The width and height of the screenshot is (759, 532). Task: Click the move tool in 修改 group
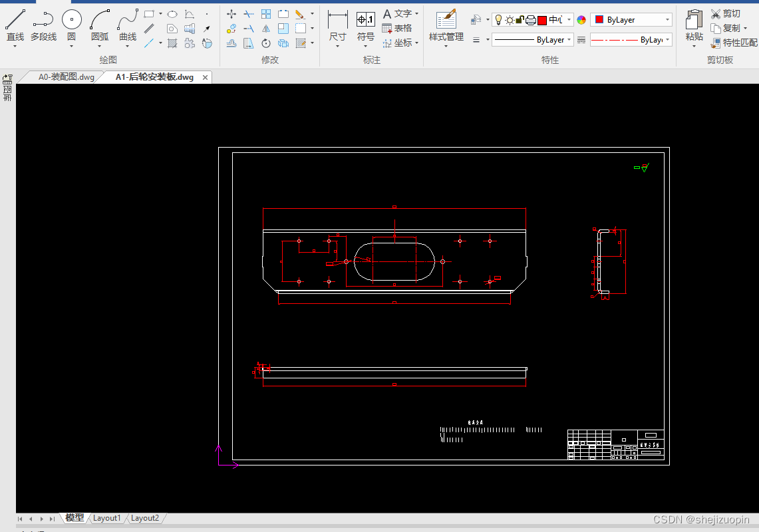coord(231,14)
